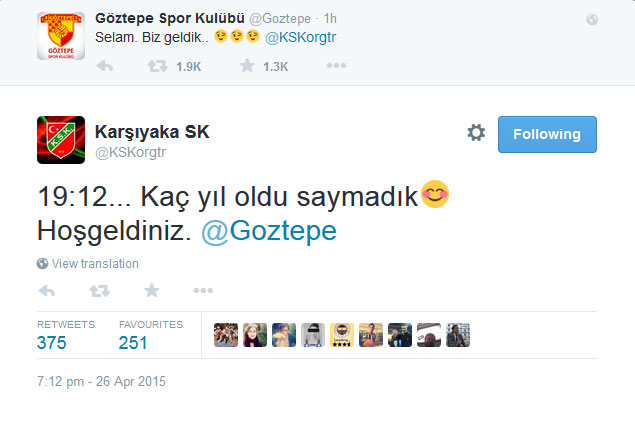Retweet the Karşıyaka SK tweet

[100, 290]
